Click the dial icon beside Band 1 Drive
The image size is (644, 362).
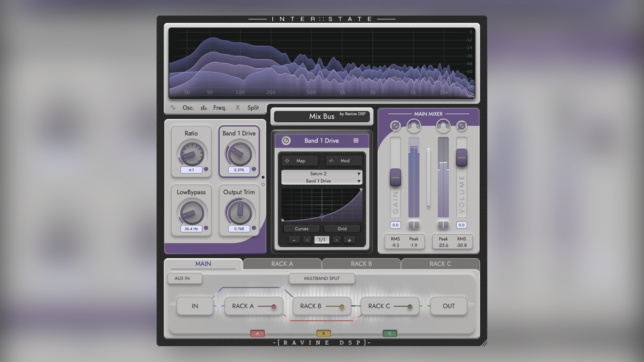click(x=286, y=141)
